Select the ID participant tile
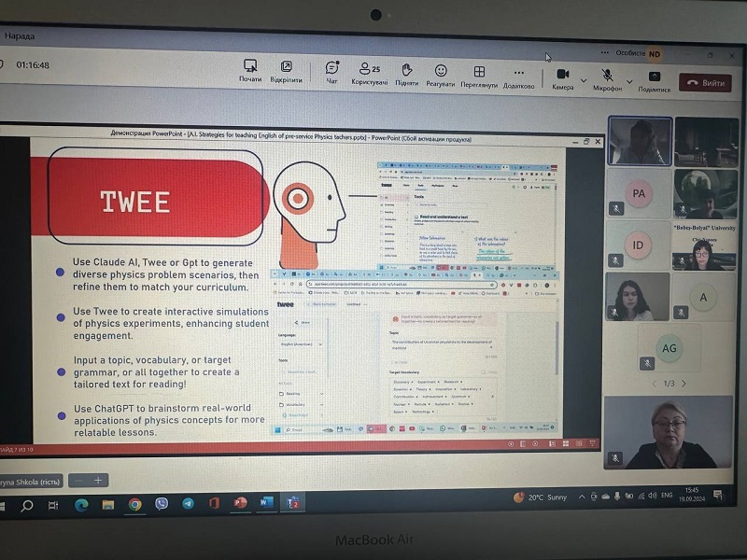747x560 pixels. pyautogui.click(x=638, y=245)
